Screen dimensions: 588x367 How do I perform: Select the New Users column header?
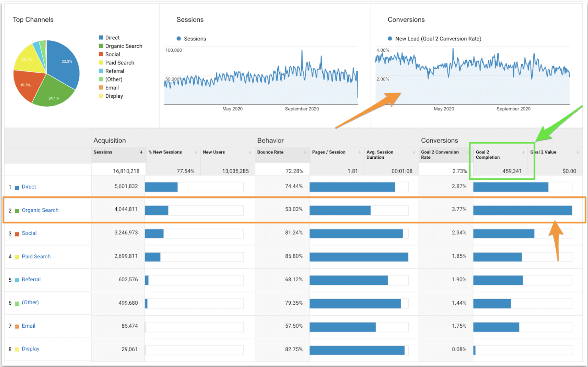point(214,152)
